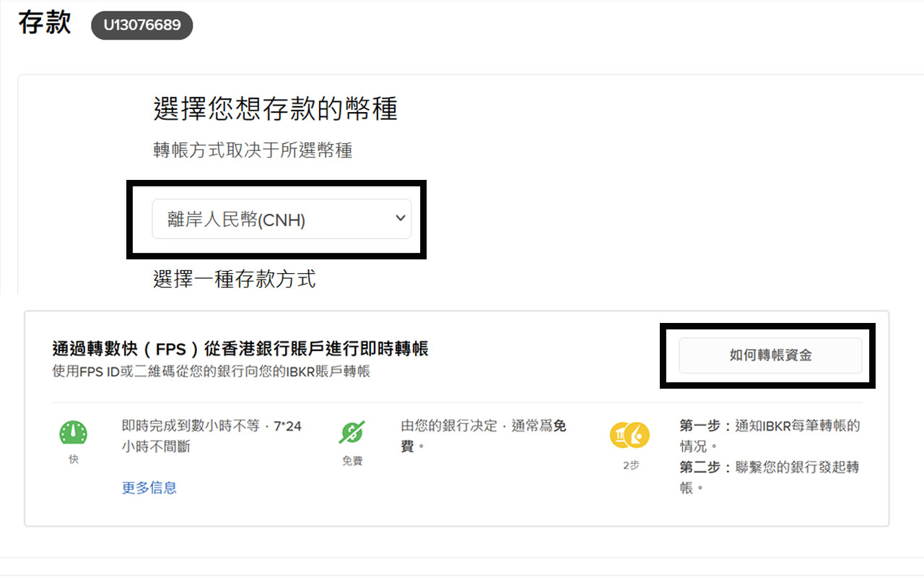Click the 快 label under the speedometer
924x578 pixels.
pos(73,460)
